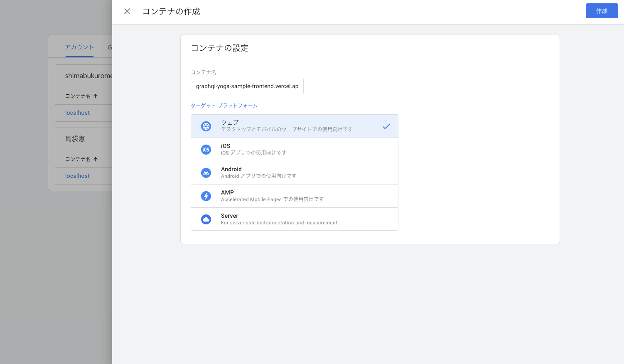Open the localhost container under shimabukurome
The image size is (624, 364).
tap(77, 113)
